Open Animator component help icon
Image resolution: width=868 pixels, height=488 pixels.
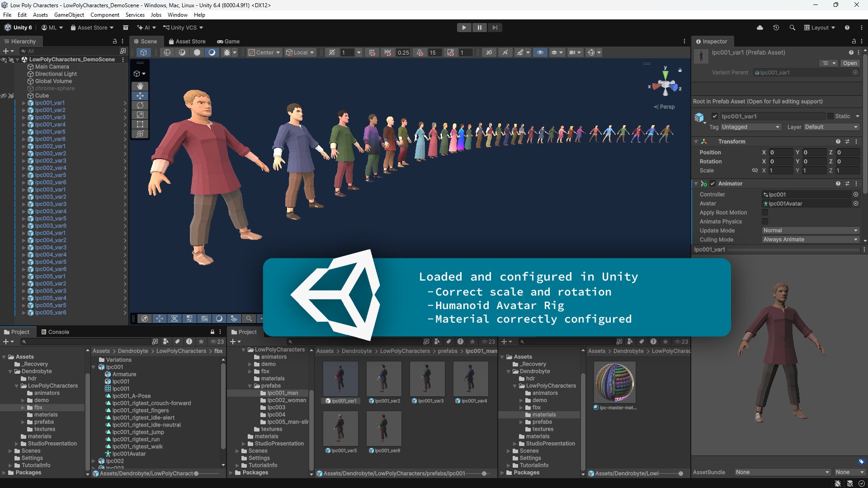(x=838, y=183)
